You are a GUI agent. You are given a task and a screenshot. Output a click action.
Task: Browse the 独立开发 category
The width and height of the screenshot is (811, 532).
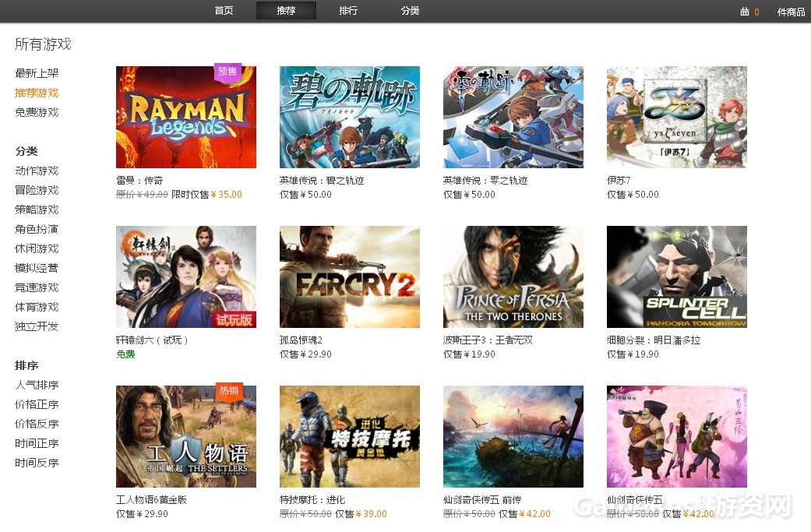(37, 326)
